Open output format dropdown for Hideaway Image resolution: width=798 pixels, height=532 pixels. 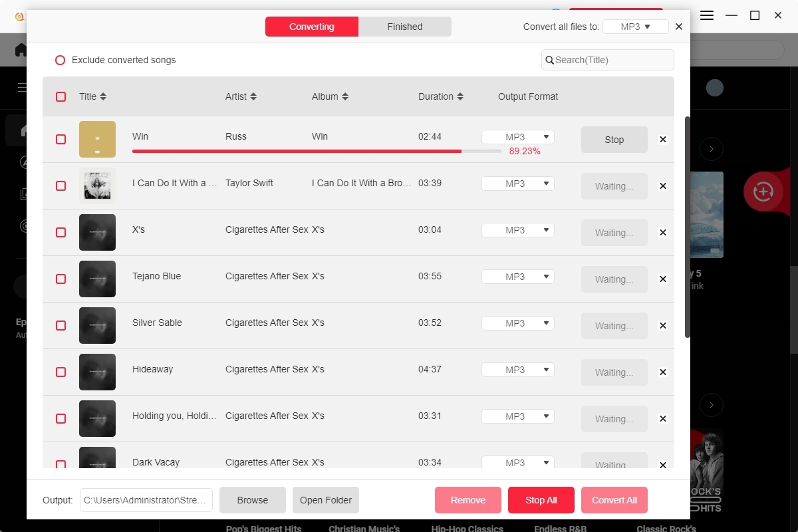click(518, 370)
